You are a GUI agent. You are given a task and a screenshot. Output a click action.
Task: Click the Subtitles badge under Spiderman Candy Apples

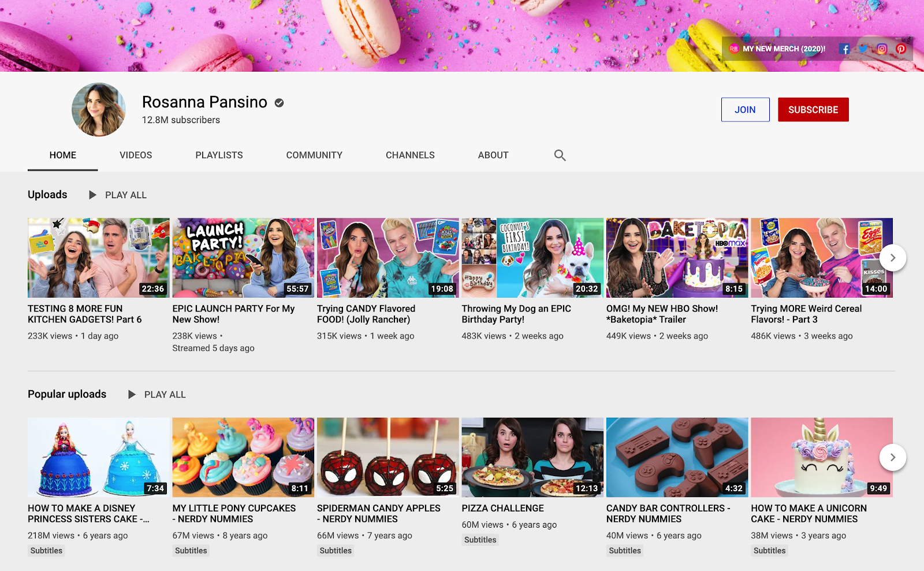coord(336,551)
